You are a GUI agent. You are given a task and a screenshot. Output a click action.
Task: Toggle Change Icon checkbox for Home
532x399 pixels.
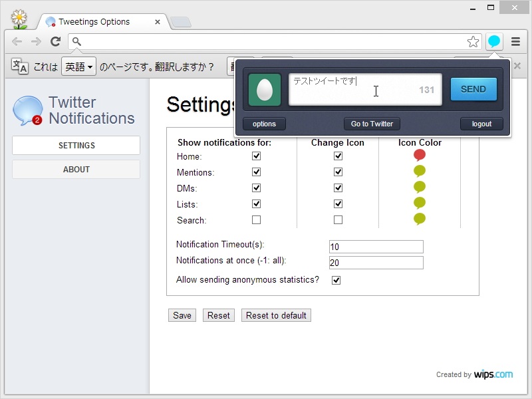[x=338, y=156]
